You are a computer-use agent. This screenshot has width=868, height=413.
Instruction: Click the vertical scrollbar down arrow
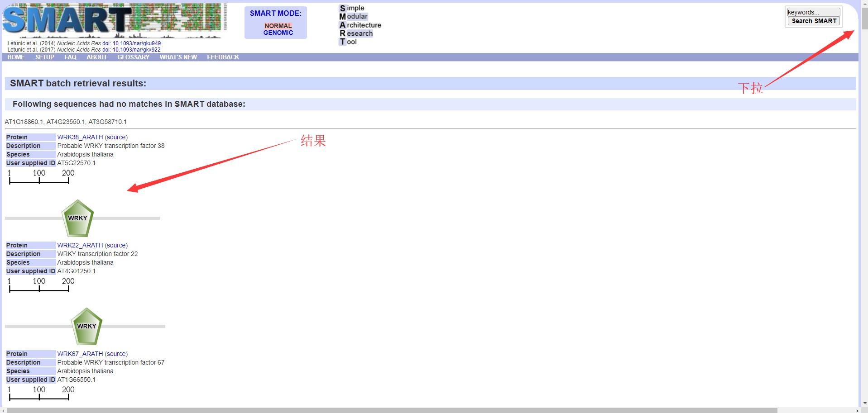pyautogui.click(x=864, y=403)
